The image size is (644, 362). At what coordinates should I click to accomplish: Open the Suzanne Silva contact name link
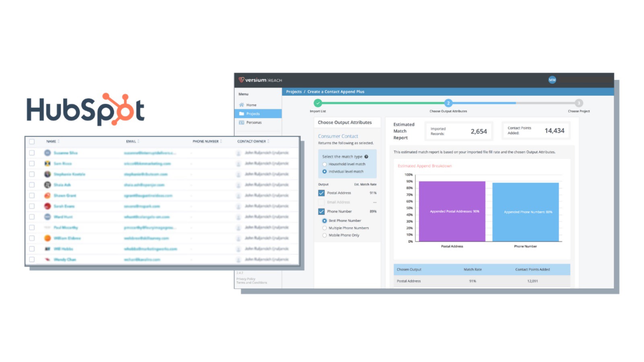pyautogui.click(x=66, y=153)
